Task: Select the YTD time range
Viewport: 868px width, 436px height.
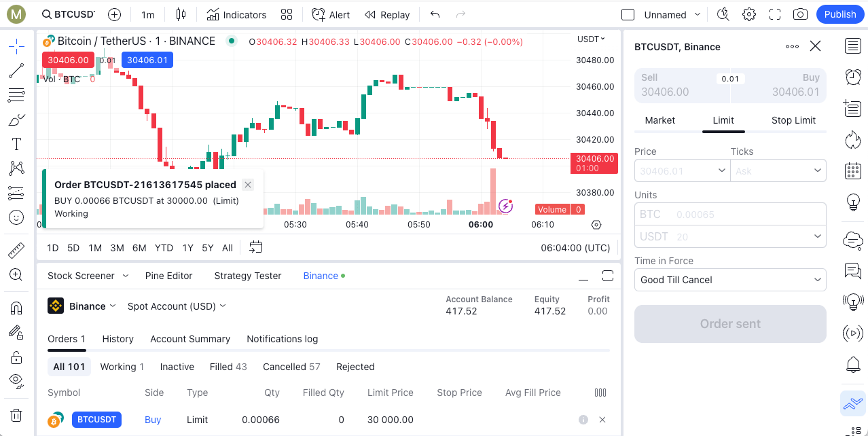Action: (x=164, y=248)
